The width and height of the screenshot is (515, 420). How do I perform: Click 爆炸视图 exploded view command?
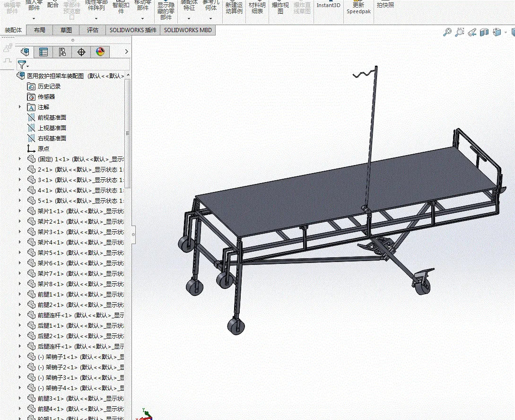click(x=280, y=7)
